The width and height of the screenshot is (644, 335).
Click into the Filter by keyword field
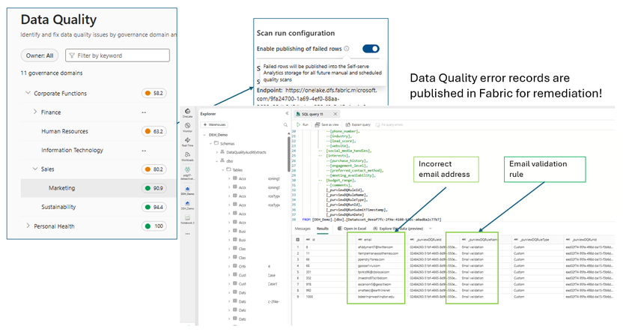click(x=118, y=55)
